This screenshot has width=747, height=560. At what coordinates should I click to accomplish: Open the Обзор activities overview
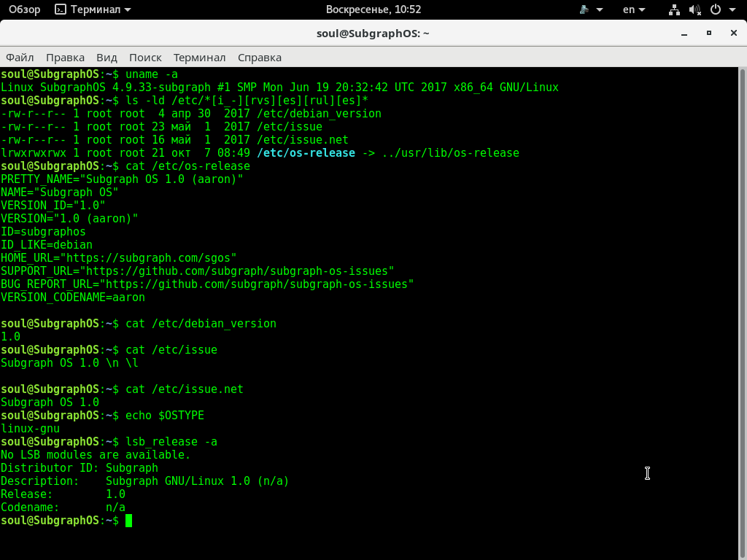point(24,9)
